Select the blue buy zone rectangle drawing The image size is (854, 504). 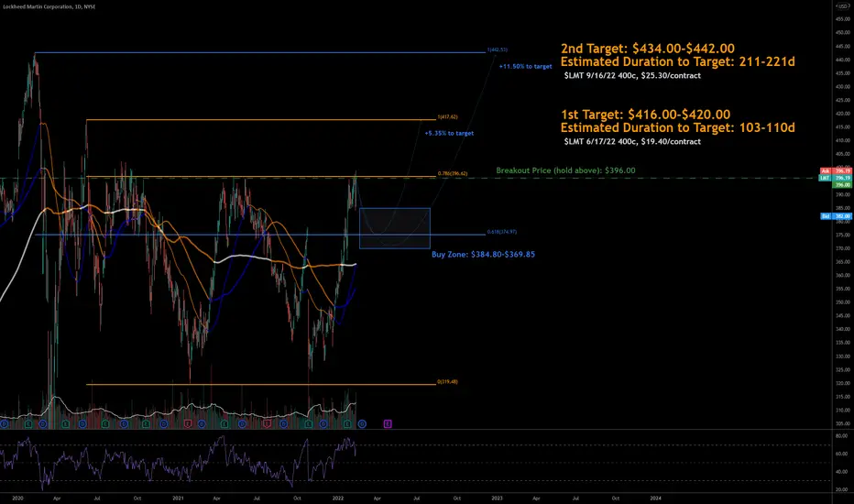coord(394,228)
